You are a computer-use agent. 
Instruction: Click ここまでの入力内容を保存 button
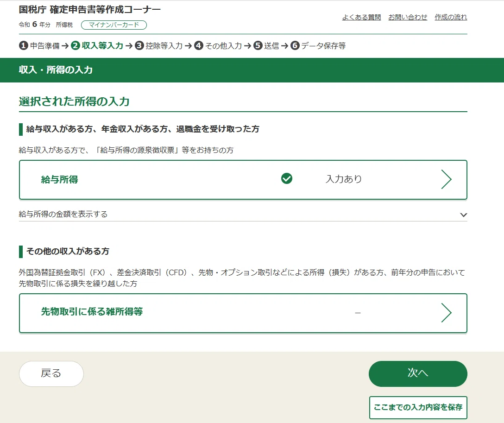[x=418, y=407]
